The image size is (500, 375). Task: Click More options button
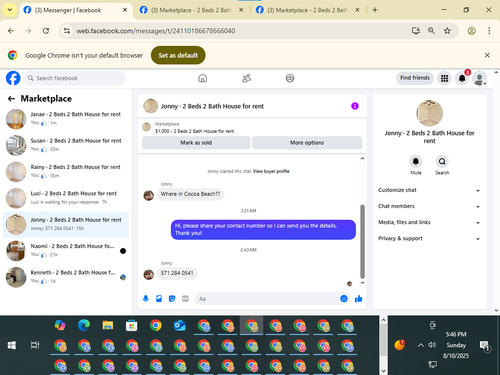coord(307,143)
